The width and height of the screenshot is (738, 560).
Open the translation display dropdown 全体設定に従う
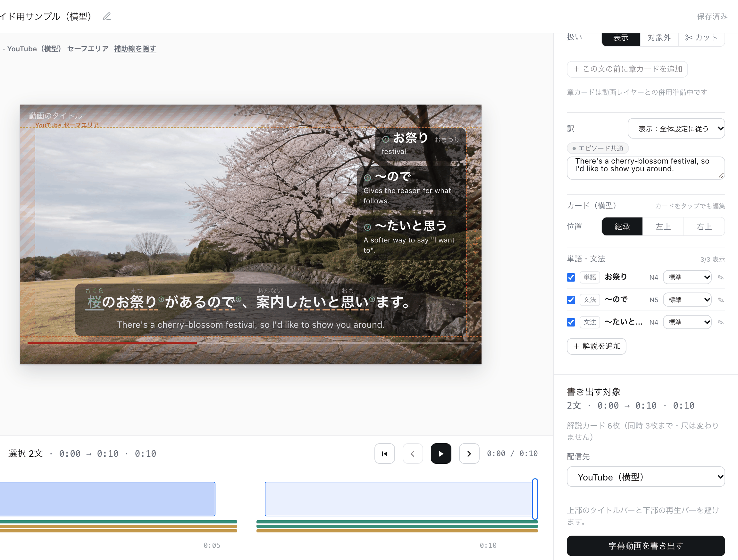676,129
